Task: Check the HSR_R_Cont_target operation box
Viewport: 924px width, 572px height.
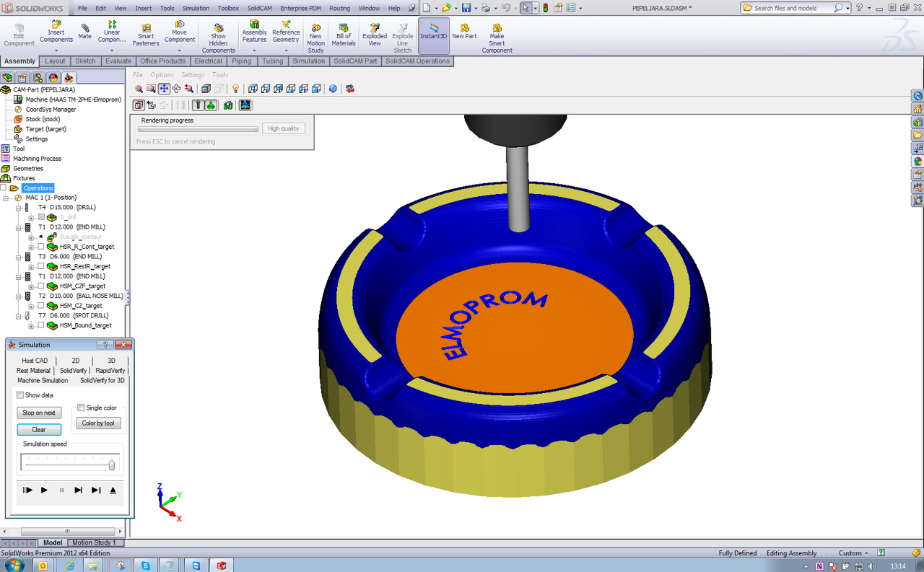Action: tap(41, 247)
